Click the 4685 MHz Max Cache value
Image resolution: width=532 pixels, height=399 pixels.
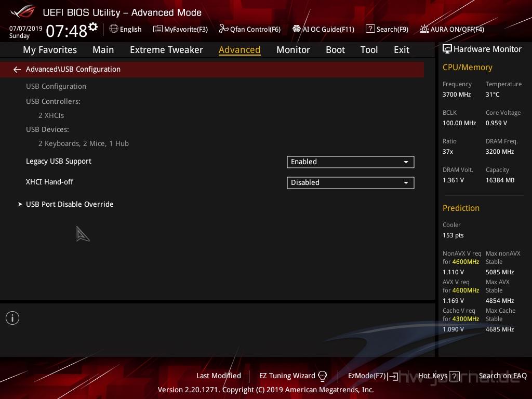pos(499,329)
